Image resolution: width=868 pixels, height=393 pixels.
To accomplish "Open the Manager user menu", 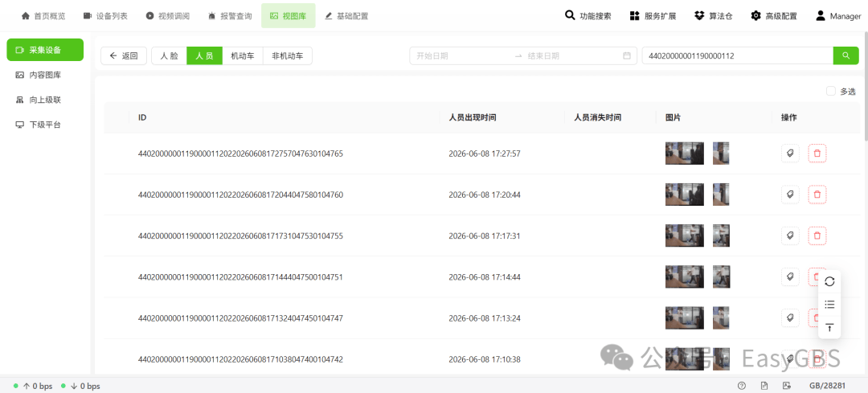I will click(838, 16).
